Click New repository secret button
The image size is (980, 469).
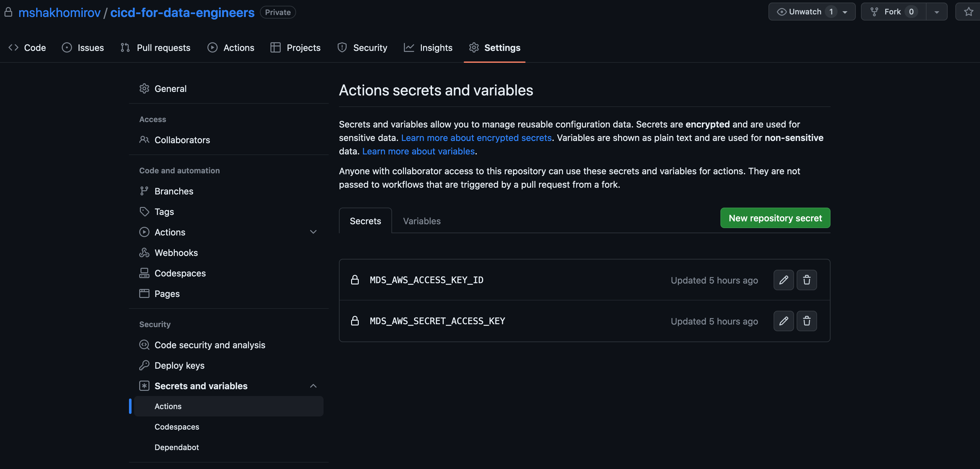pyautogui.click(x=775, y=218)
